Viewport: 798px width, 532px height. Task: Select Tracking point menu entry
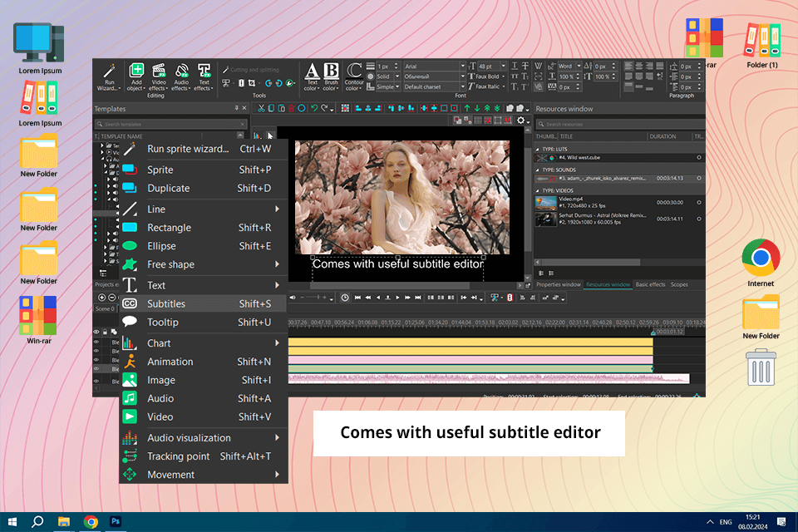[204, 456]
